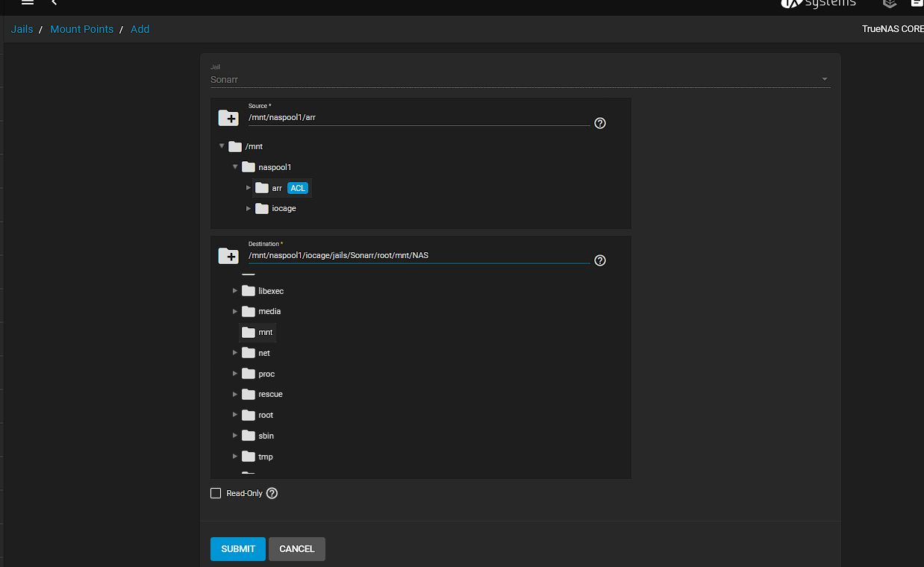Screen dimensions: 924x567
Task: Go to Jails breadcrumb
Action: tap(22, 29)
